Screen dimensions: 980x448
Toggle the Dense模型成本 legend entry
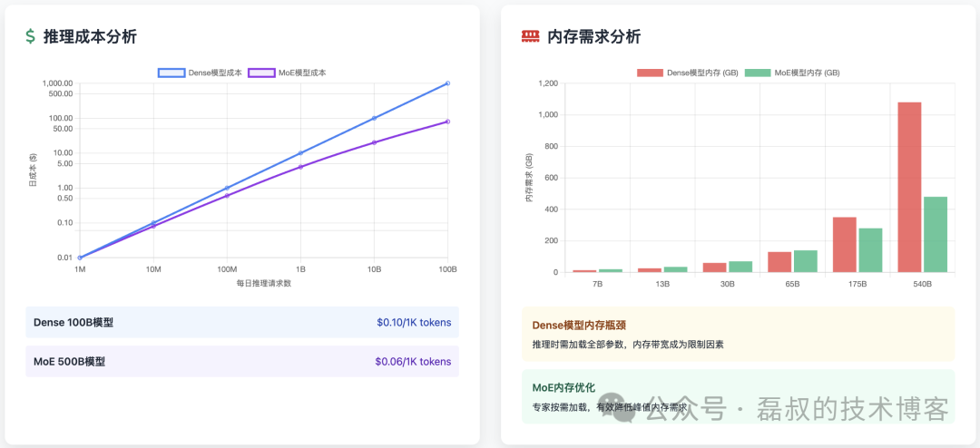pos(200,73)
